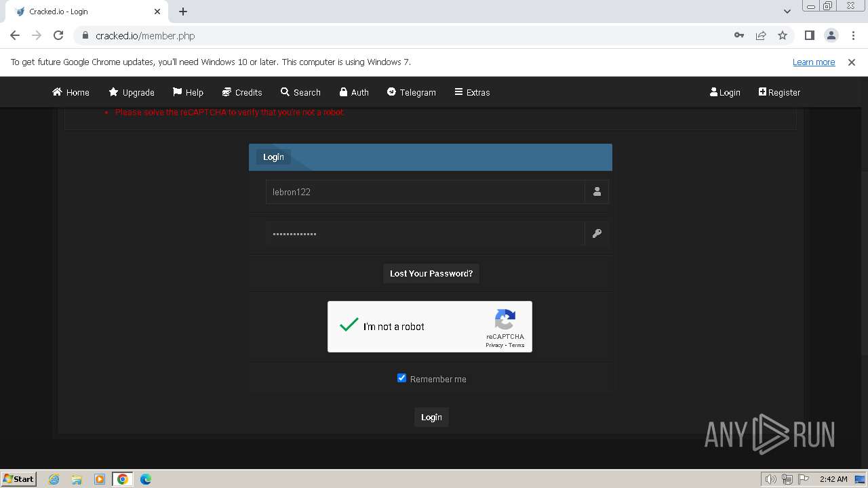Viewport: 868px width, 488px height.
Task: Dismiss the Chrome update notification bar
Action: [x=852, y=62]
